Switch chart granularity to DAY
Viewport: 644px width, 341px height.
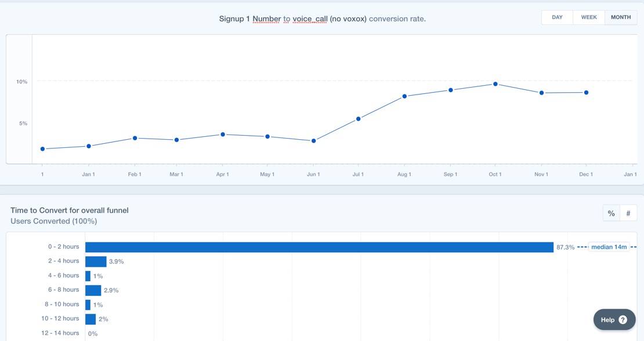click(557, 17)
